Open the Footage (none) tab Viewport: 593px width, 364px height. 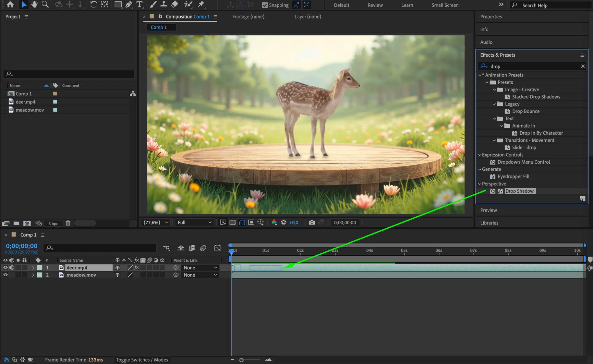(248, 17)
